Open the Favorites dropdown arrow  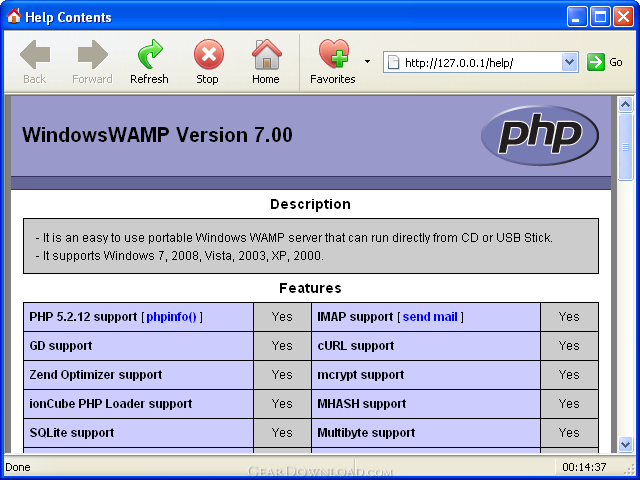(367, 62)
